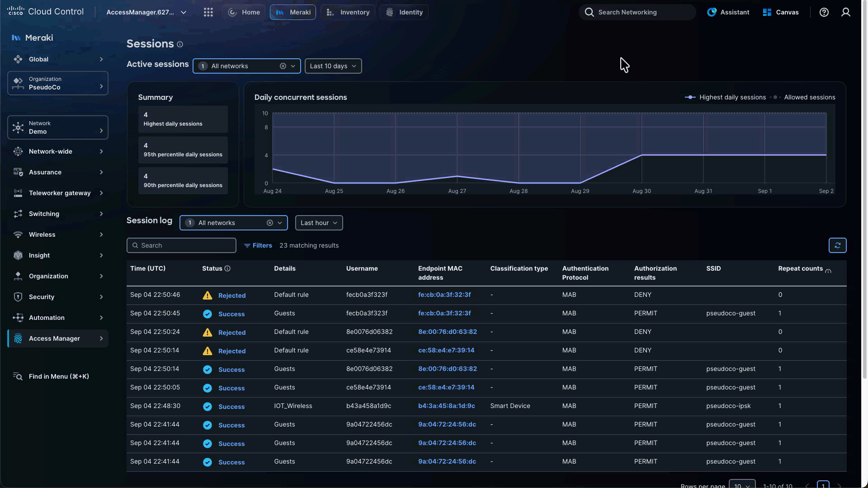Expand the Access Manager menu

click(58, 338)
